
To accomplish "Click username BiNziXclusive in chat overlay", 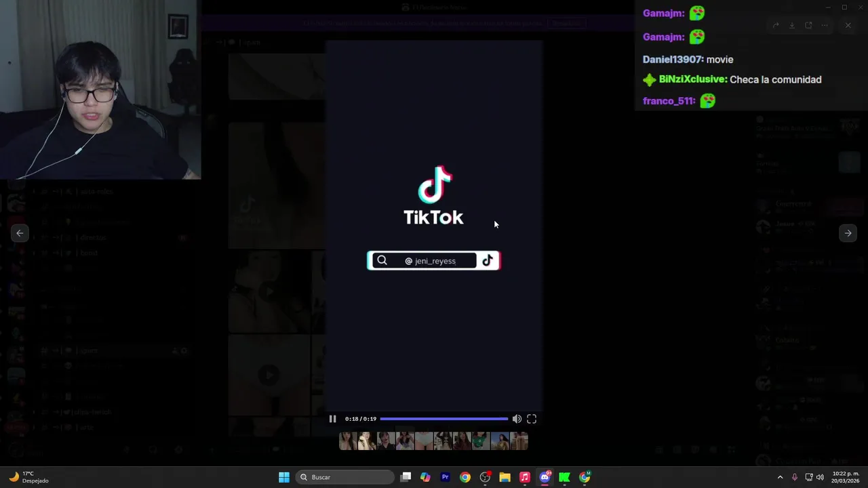I will point(693,80).
